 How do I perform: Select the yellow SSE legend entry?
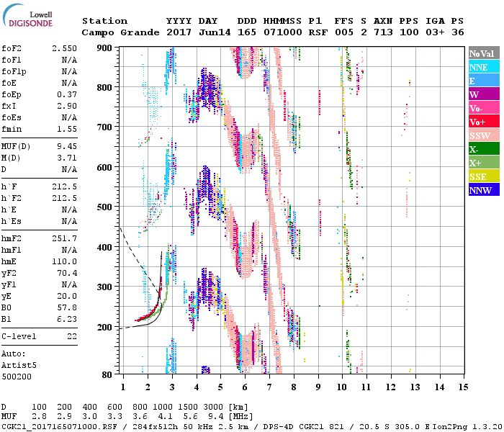pyautogui.click(x=482, y=177)
